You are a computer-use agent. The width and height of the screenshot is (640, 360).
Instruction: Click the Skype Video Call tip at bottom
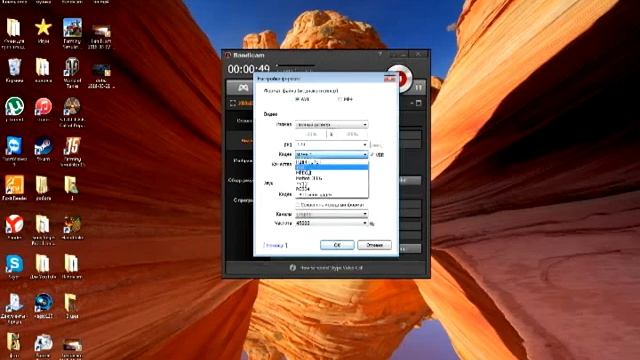331,268
